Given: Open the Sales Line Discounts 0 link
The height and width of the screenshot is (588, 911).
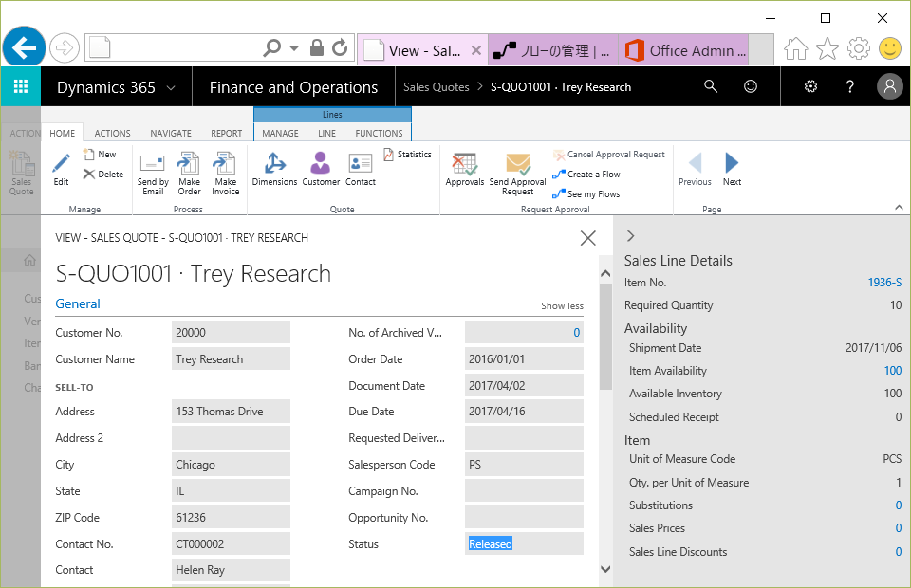Looking at the screenshot, I should click(899, 551).
